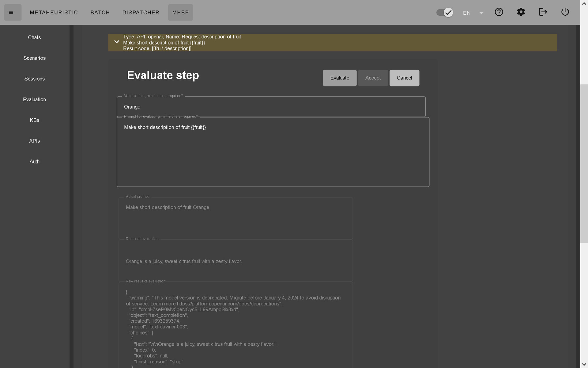588x368 pixels.
Task: Open the help question mark icon
Action: tap(499, 12)
